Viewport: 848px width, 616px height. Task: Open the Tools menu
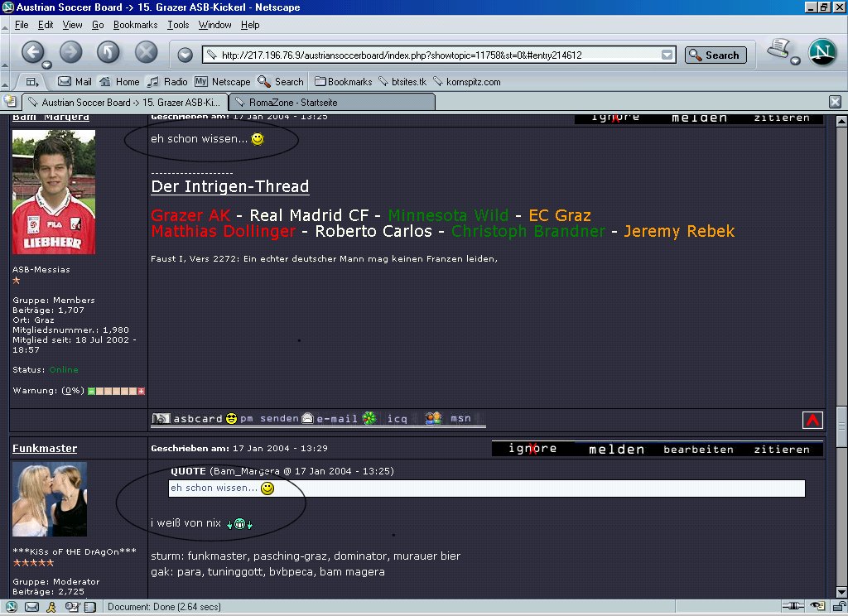click(178, 25)
